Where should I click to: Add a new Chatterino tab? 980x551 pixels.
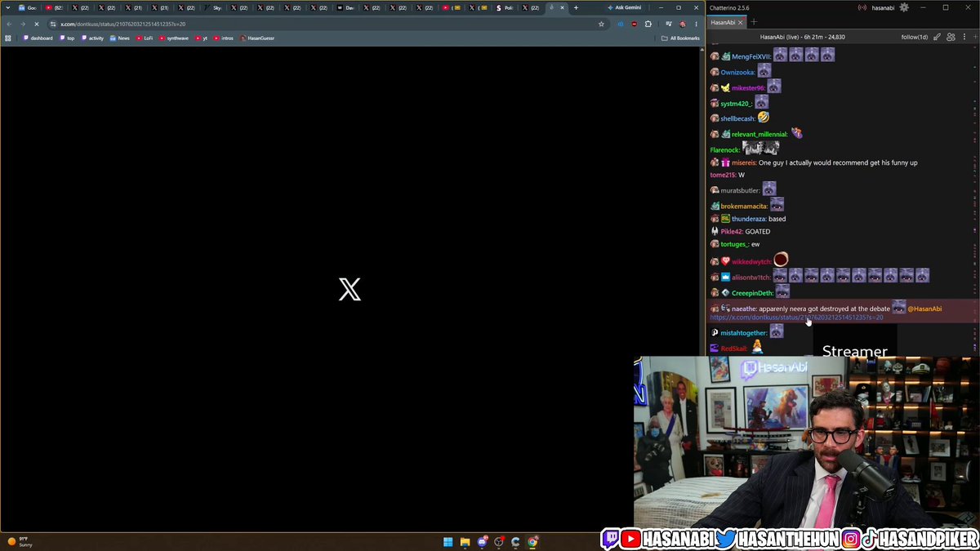tap(754, 22)
